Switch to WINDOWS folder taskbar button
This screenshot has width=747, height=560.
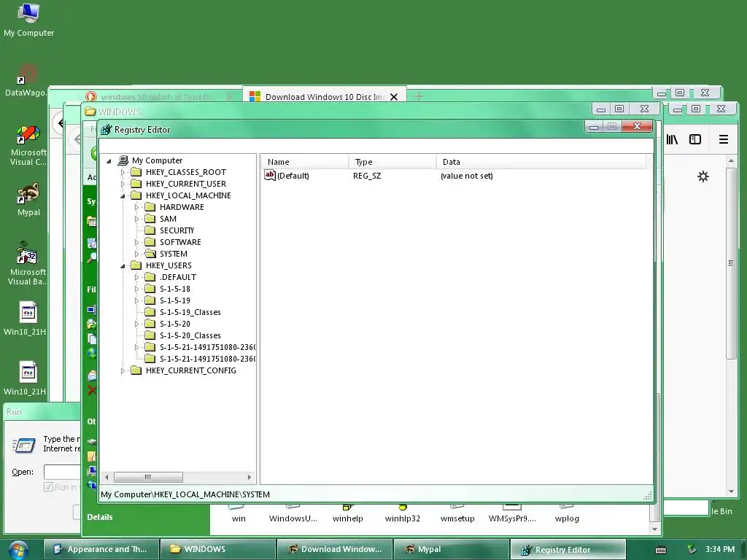[x=217, y=549]
